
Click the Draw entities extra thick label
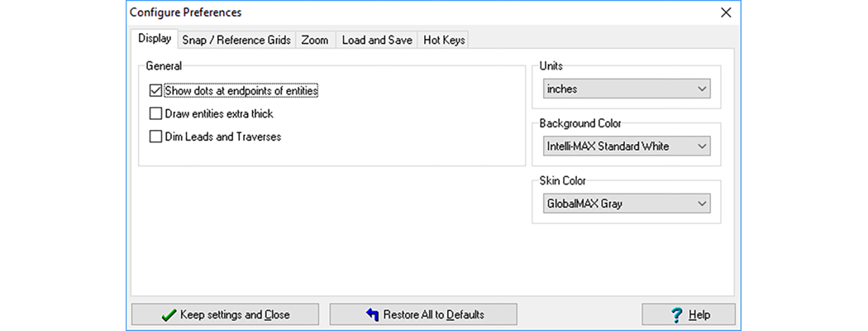click(219, 114)
